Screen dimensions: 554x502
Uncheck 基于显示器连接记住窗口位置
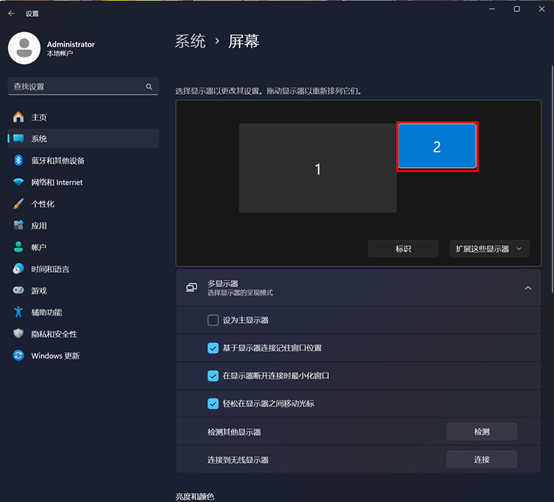[213, 348]
